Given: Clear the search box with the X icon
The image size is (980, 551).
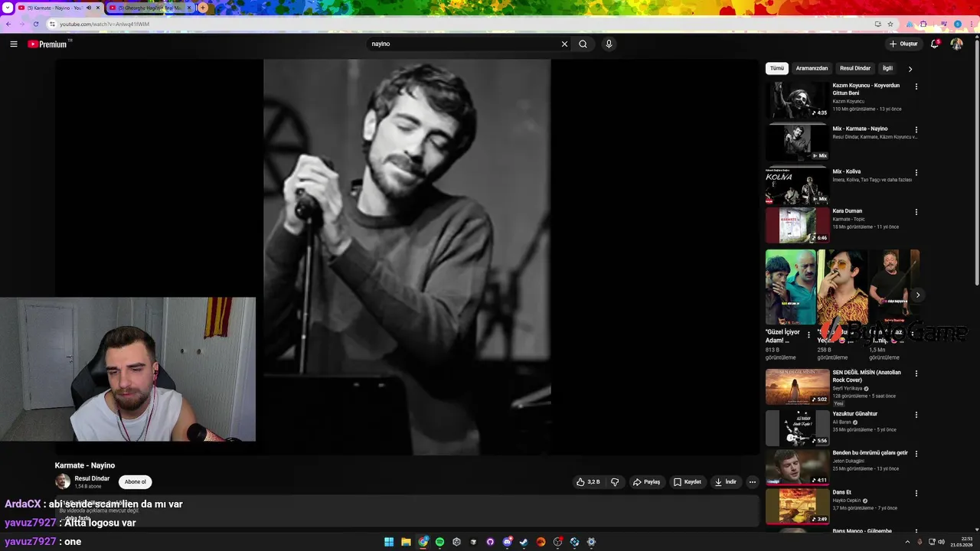Looking at the screenshot, I should pos(564,44).
